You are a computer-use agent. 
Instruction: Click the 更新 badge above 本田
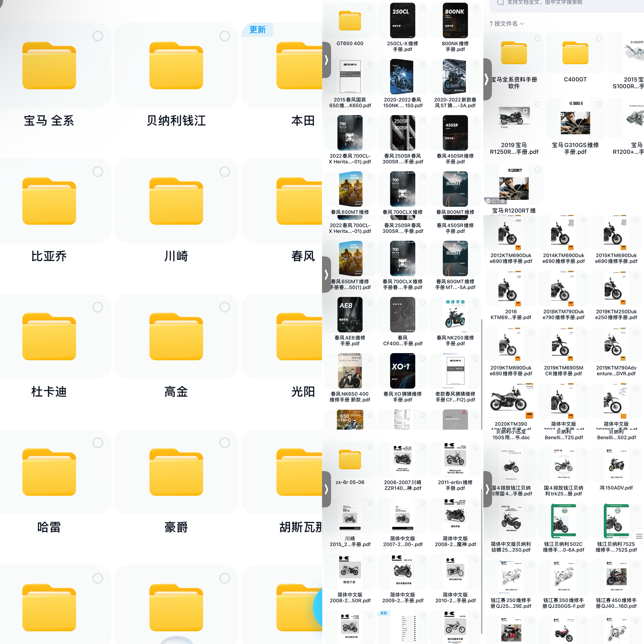(257, 30)
